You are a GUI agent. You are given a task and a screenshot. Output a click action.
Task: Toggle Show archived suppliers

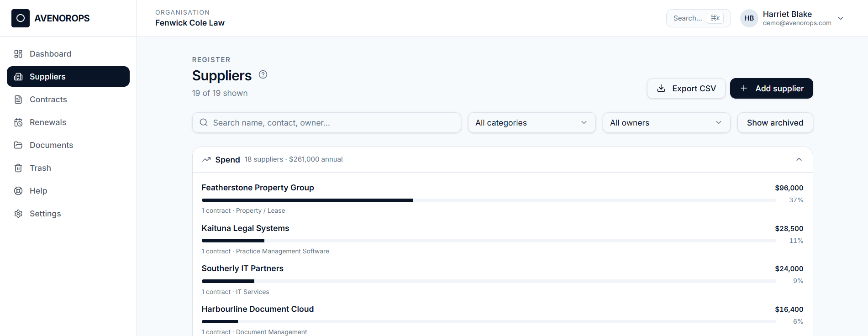tap(775, 123)
